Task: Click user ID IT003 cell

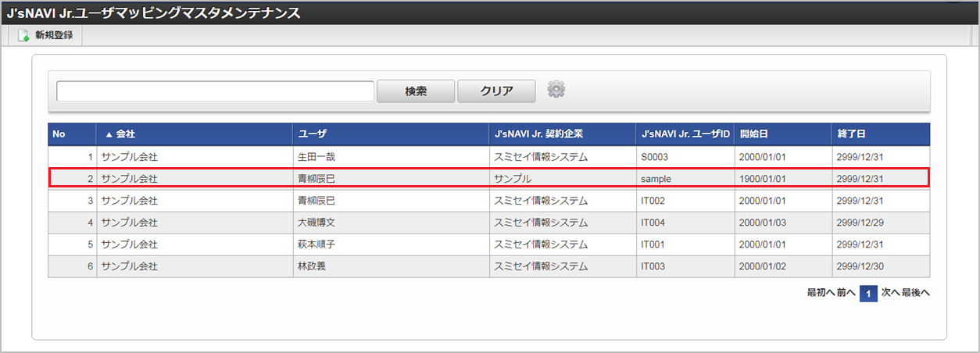Action: coord(685,266)
